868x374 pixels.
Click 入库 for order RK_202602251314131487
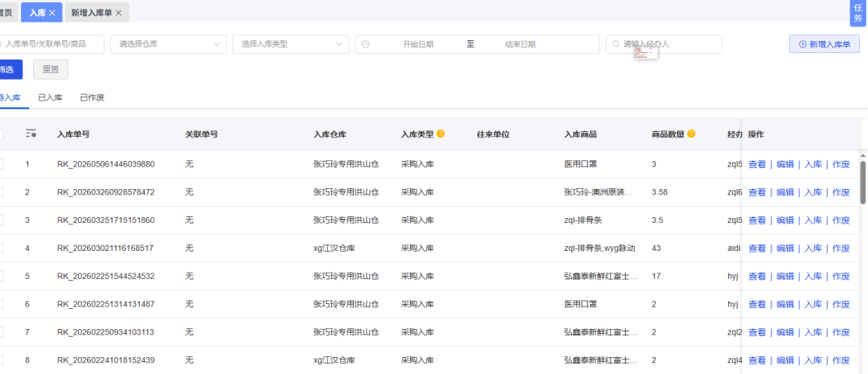pos(813,304)
